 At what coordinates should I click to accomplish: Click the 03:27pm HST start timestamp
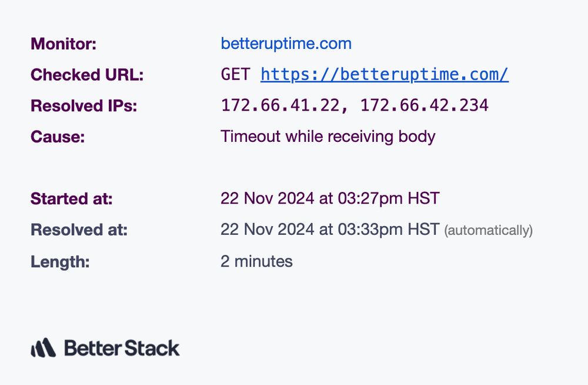click(x=388, y=198)
